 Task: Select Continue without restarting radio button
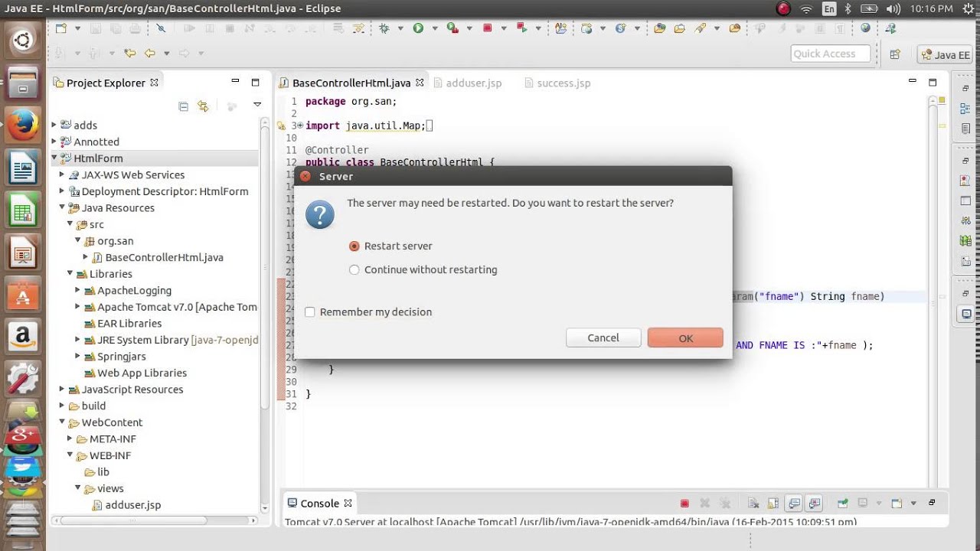pyautogui.click(x=354, y=270)
